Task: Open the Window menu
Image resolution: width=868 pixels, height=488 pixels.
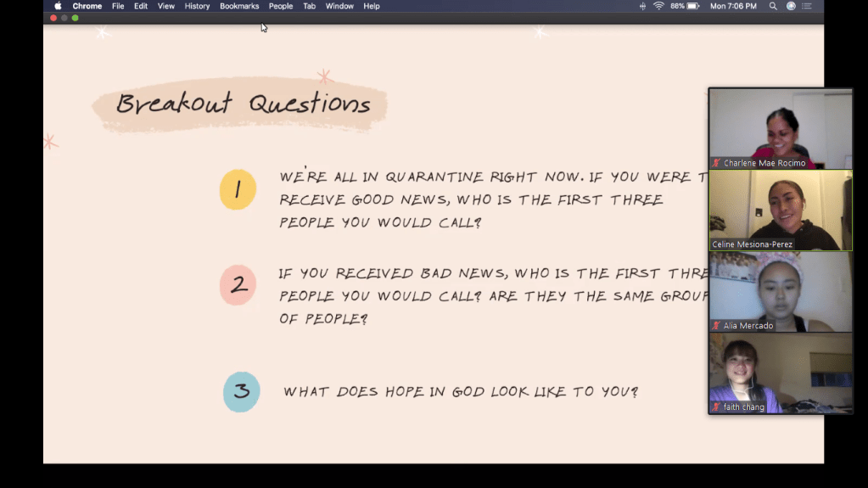Action: pos(339,6)
